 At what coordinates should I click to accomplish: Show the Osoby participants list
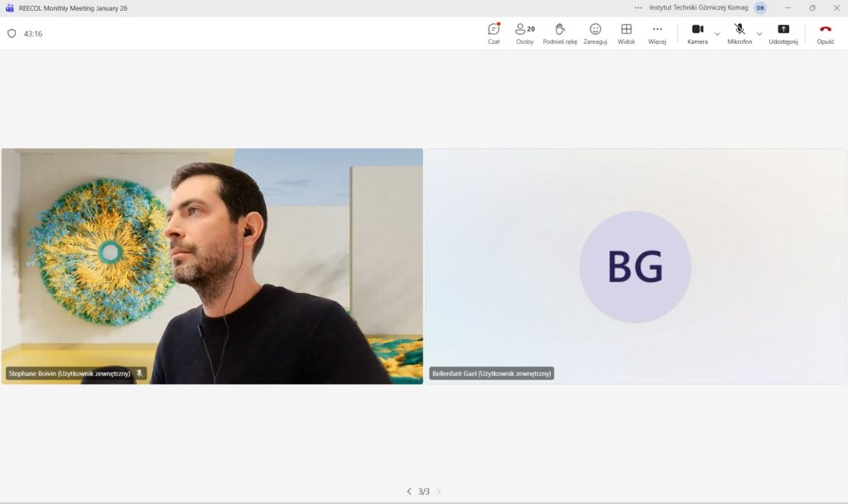[524, 33]
